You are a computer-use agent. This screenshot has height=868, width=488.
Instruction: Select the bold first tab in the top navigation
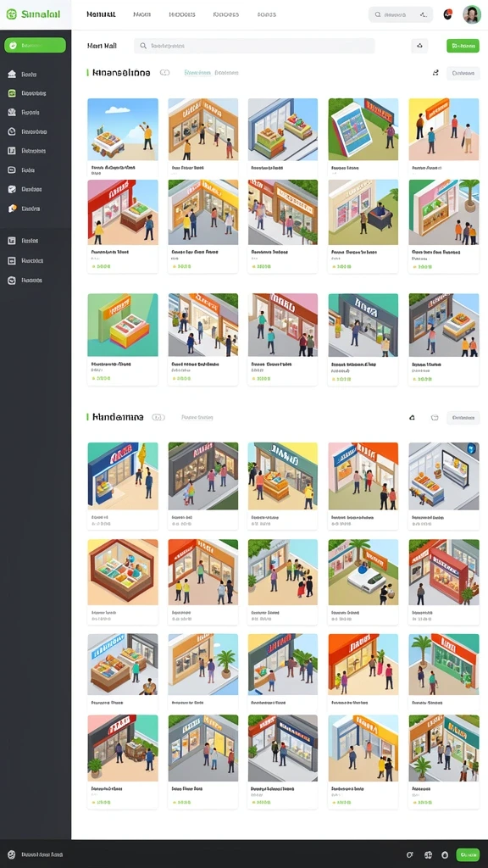pyautogui.click(x=102, y=14)
